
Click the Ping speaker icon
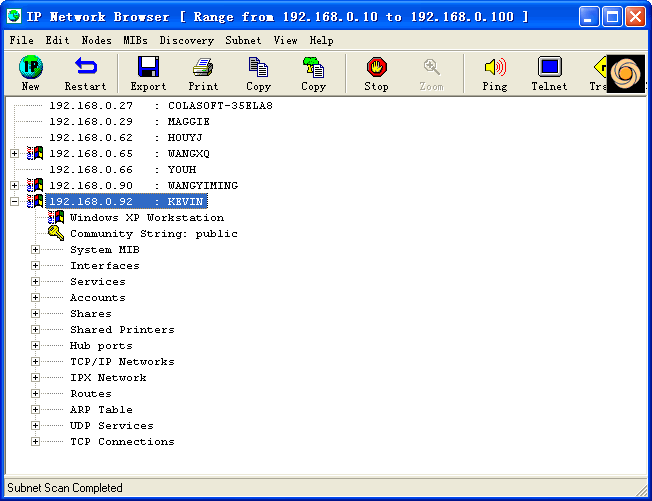[x=495, y=67]
